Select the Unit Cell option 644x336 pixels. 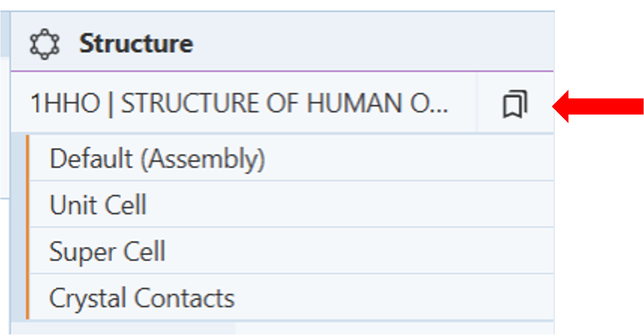click(x=98, y=205)
